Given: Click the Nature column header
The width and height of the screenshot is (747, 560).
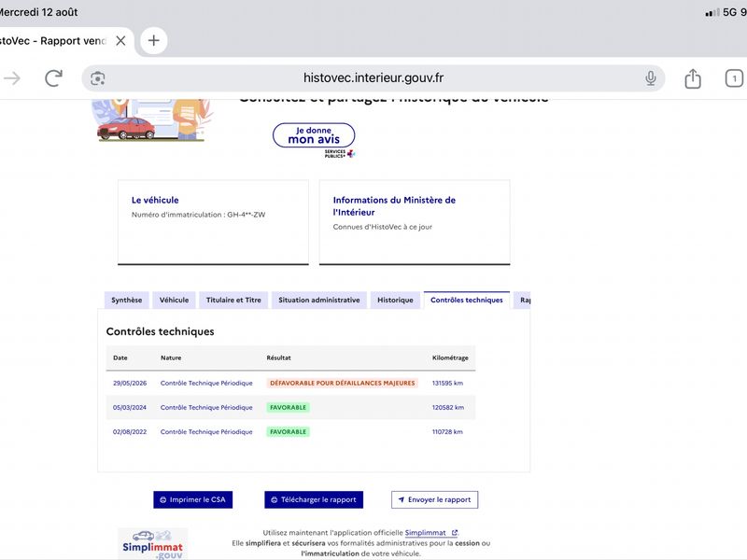Looking at the screenshot, I should click(x=171, y=357).
